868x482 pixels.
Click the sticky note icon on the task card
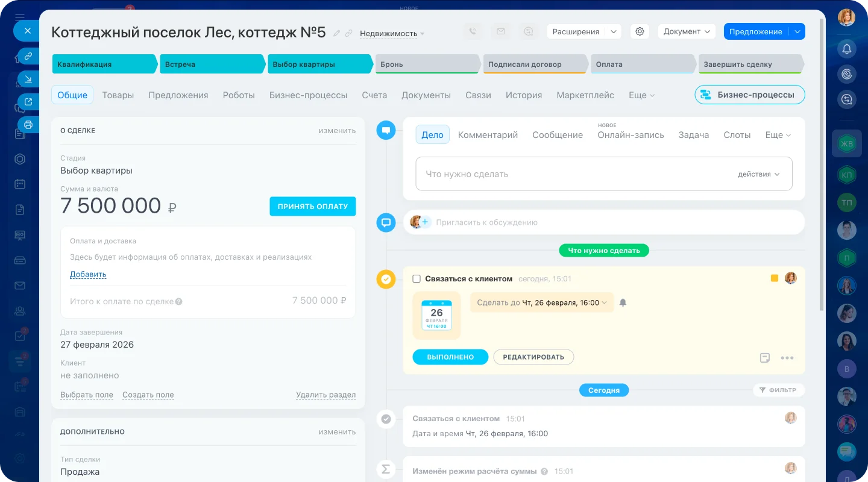pyautogui.click(x=765, y=357)
